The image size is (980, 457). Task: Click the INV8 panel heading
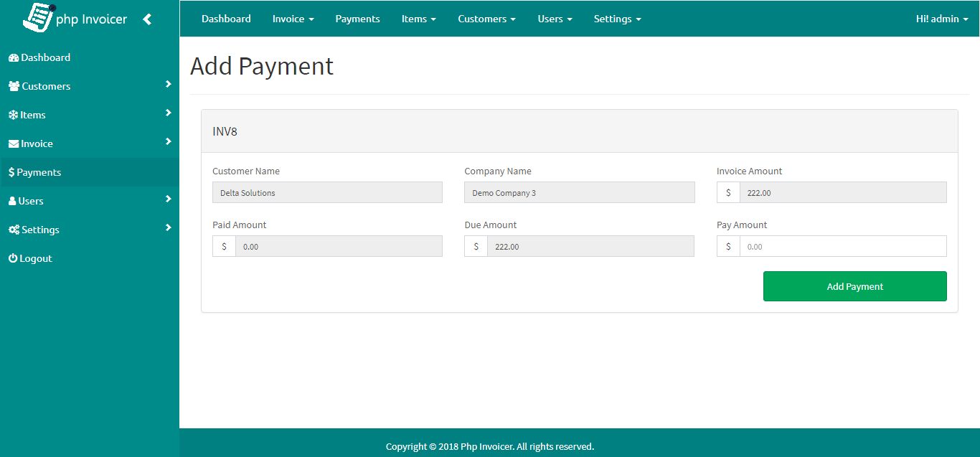point(580,131)
